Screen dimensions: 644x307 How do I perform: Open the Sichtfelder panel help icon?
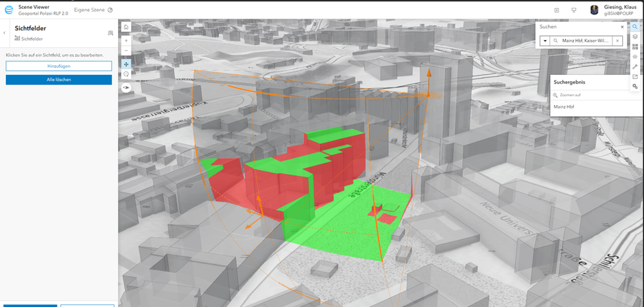point(110,33)
